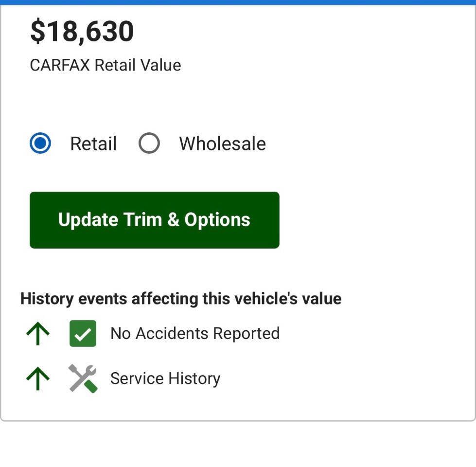The image size is (476, 467).
Task: Click the CARFAX Retail Value label
Action: [x=106, y=65]
